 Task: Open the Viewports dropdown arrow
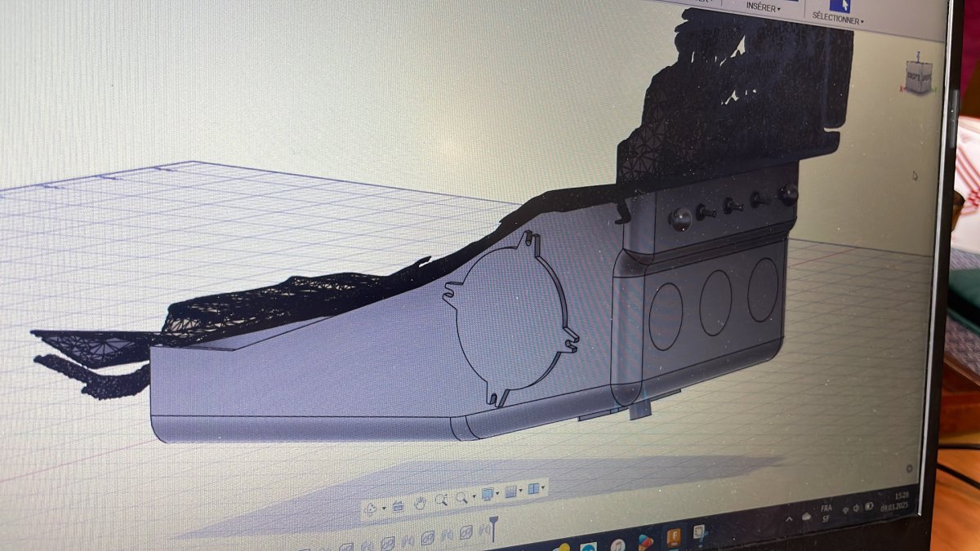(x=544, y=489)
